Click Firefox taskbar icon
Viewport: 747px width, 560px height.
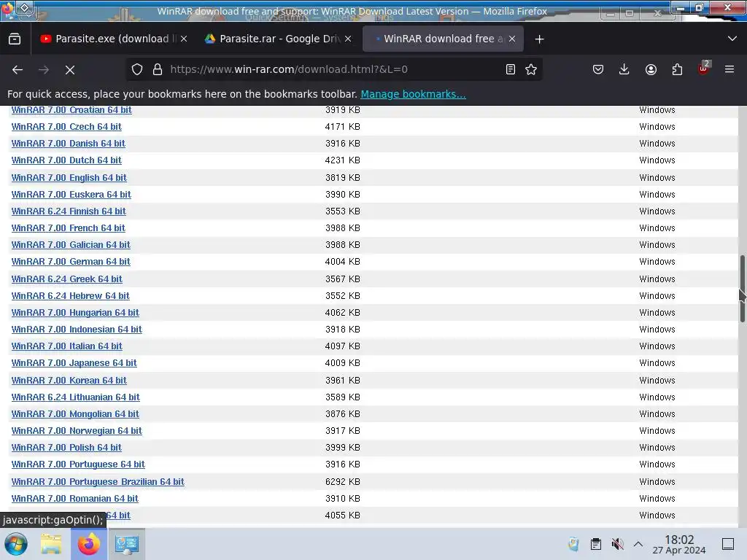tap(88, 544)
